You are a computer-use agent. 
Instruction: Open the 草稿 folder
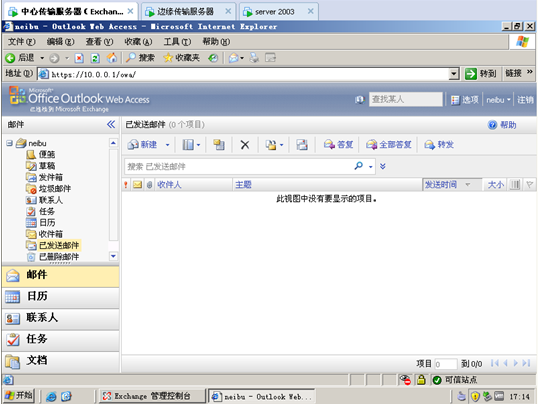[40, 166]
